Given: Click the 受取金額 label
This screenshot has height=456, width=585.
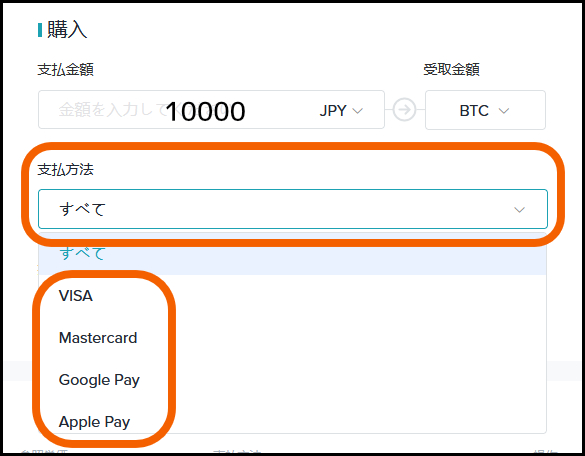Looking at the screenshot, I should point(451,70).
